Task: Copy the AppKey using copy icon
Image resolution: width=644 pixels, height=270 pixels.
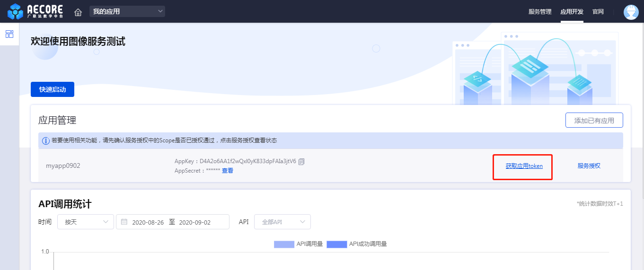Action: coord(301,162)
